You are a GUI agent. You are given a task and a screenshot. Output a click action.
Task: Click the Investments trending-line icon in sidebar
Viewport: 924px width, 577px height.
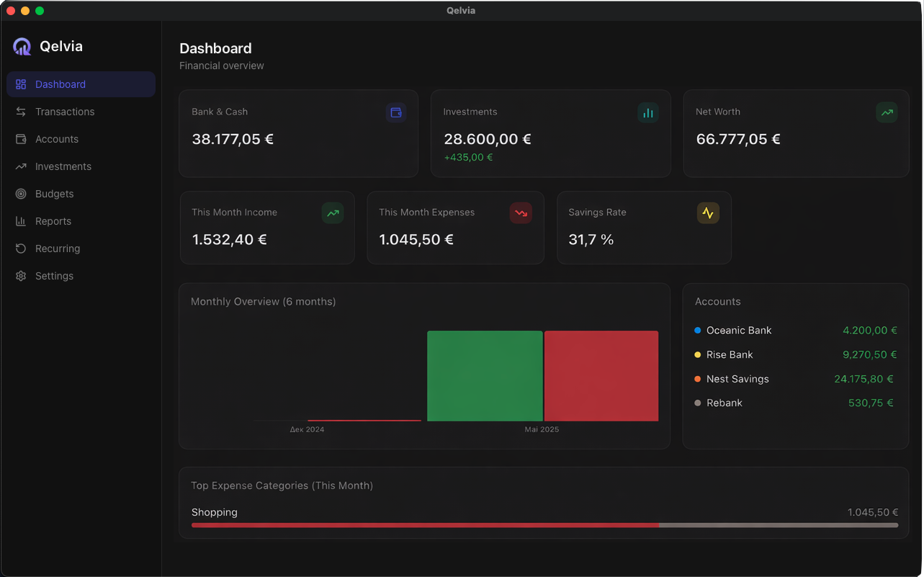(x=21, y=166)
